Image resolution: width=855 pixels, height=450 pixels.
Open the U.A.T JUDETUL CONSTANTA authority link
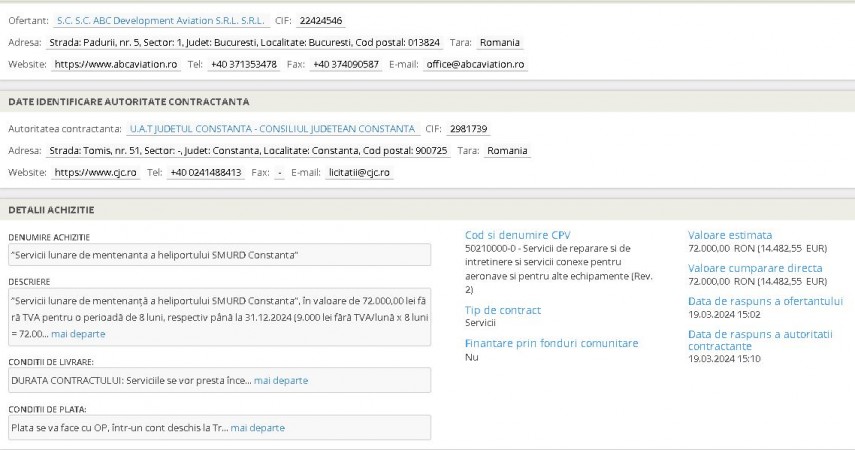pyautogui.click(x=272, y=129)
